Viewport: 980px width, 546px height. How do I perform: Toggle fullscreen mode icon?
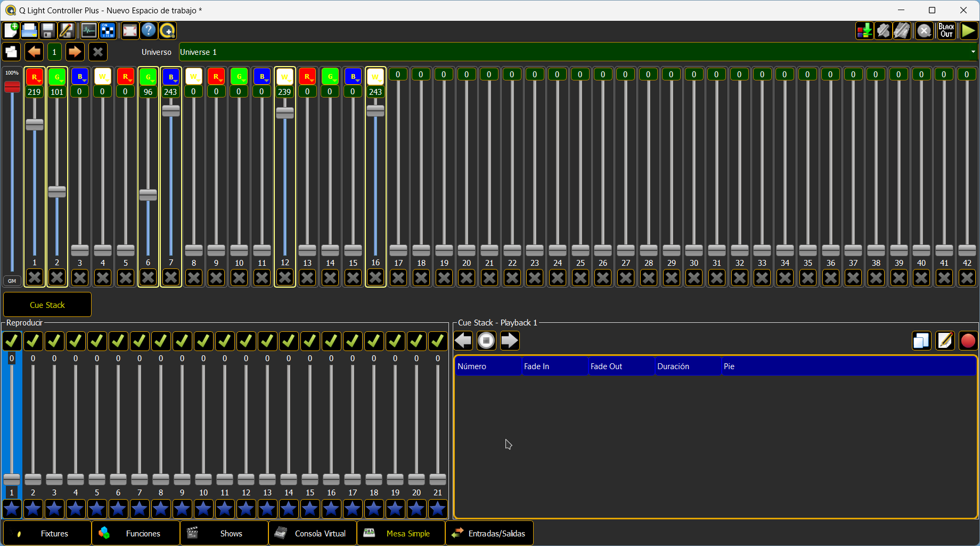[130, 30]
